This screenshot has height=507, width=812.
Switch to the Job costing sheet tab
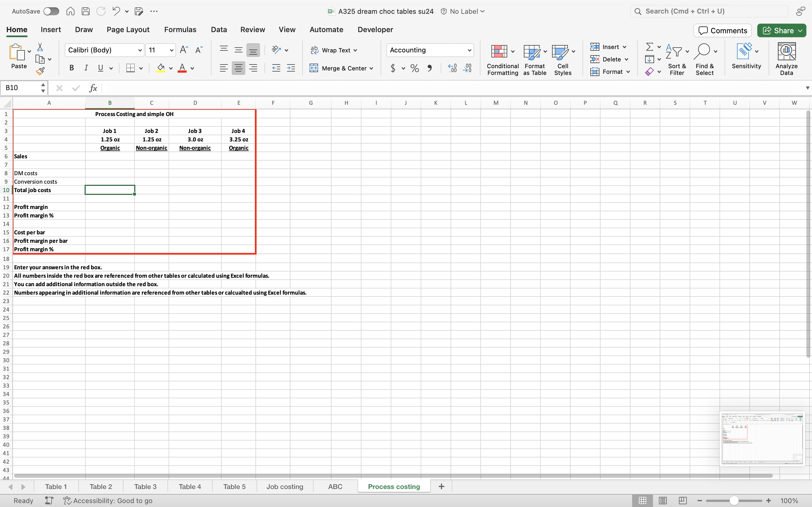pyautogui.click(x=284, y=486)
